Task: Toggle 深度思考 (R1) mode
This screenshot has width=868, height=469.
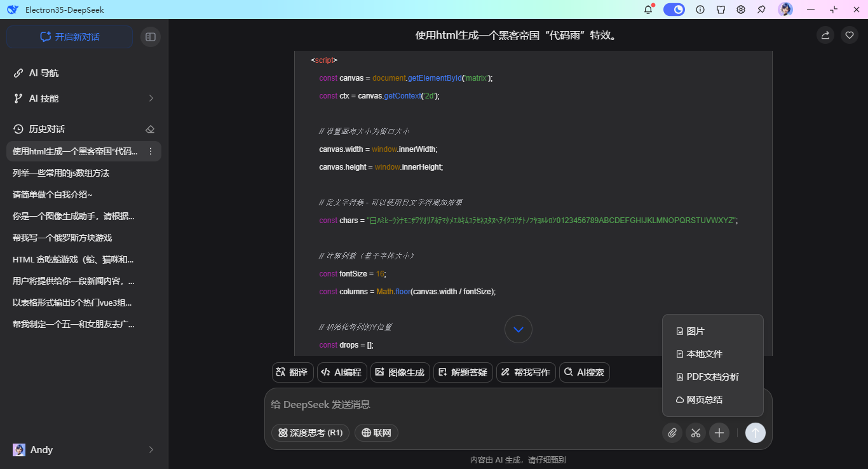Action: point(310,433)
